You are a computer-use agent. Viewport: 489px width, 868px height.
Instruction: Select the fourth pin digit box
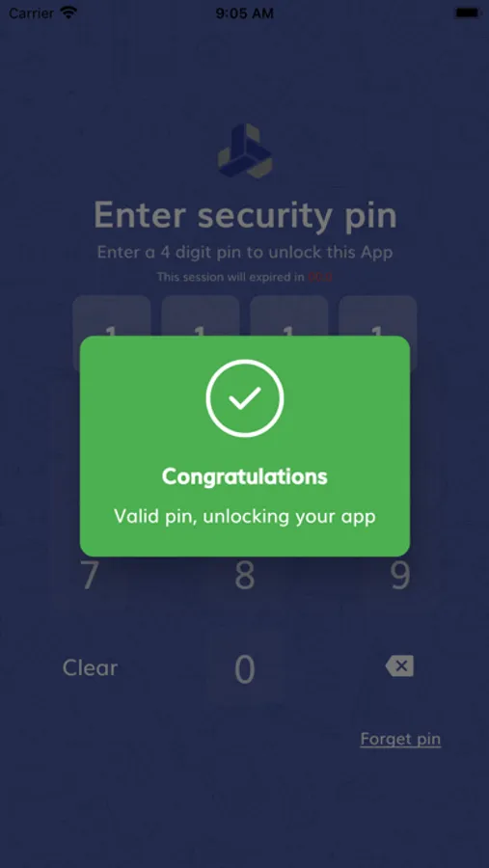[378, 334]
